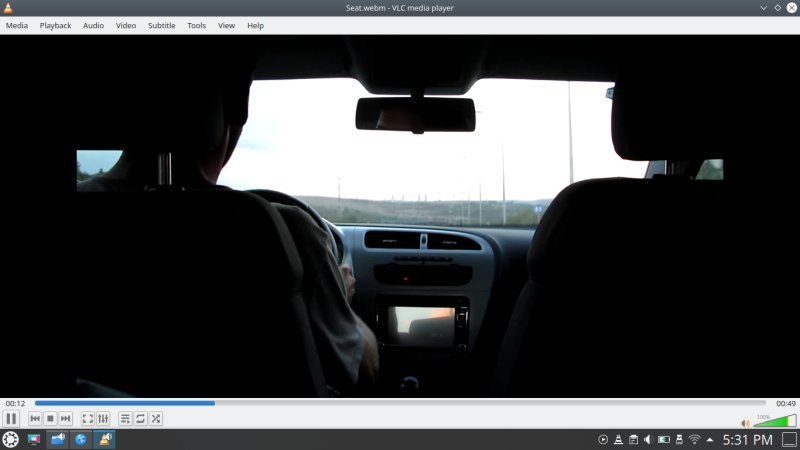
Task: Click the keep-above diamond title bar button
Action: coord(778,8)
